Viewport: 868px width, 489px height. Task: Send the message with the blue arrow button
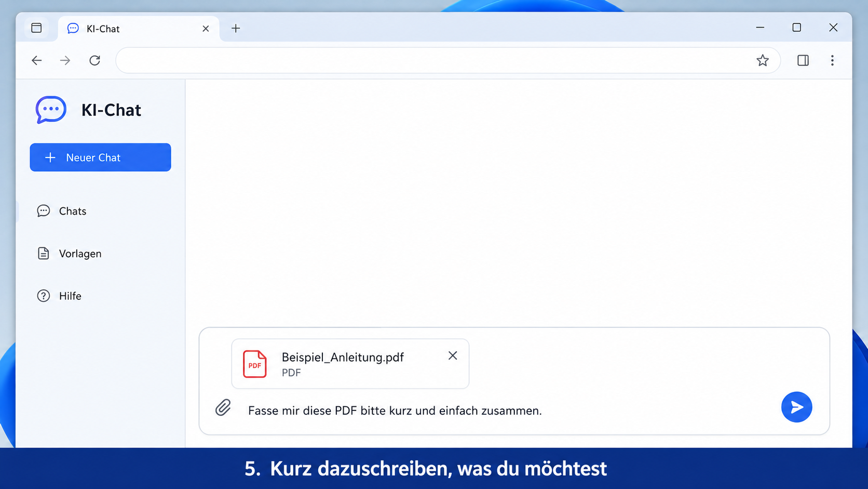(796, 407)
